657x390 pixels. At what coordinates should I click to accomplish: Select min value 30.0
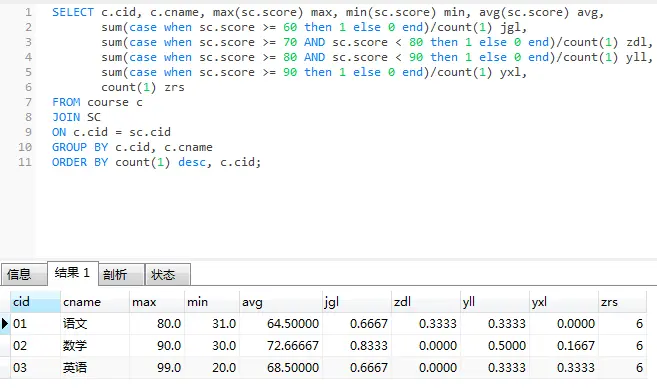coord(212,346)
